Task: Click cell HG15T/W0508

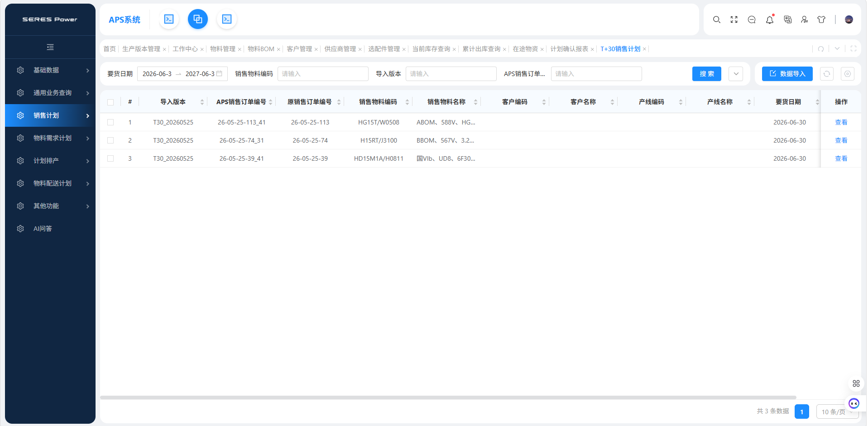Action: tap(379, 122)
